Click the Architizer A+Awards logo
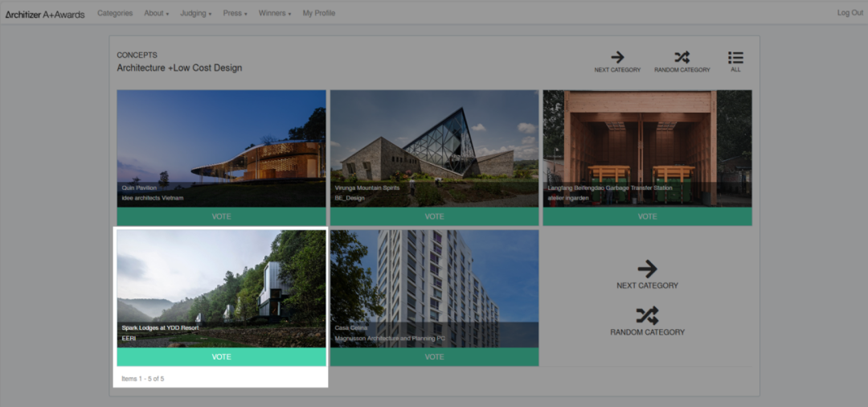The width and height of the screenshot is (868, 407). tap(45, 14)
